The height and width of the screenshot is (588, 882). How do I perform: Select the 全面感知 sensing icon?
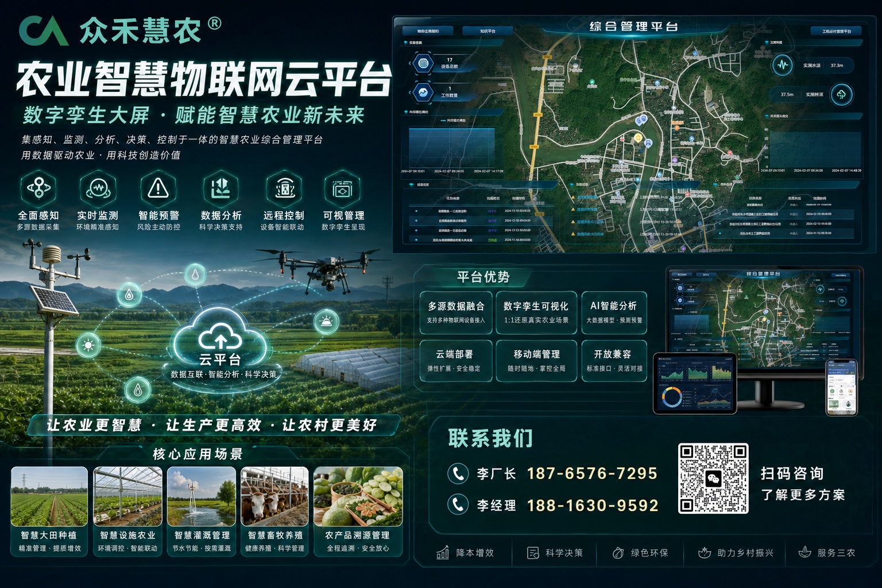tap(38, 188)
